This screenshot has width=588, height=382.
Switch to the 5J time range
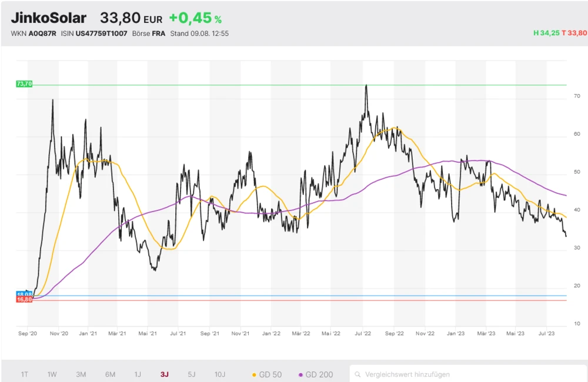point(192,374)
